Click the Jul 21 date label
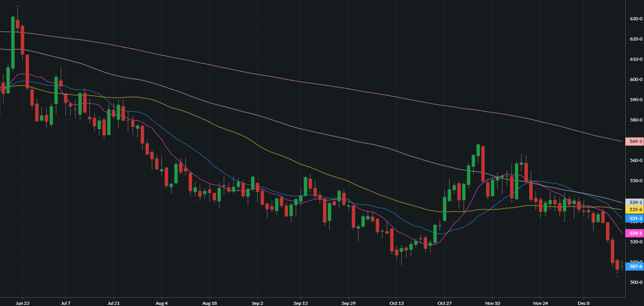The image size is (644, 306). (x=114, y=303)
